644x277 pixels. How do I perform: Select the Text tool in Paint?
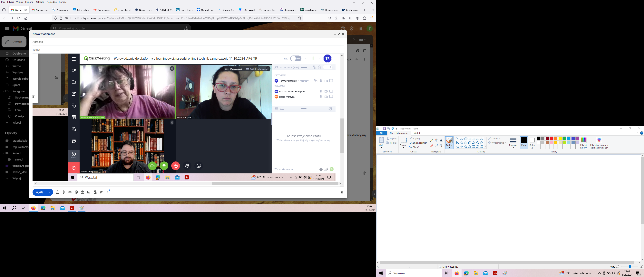pyautogui.click(x=441, y=140)
